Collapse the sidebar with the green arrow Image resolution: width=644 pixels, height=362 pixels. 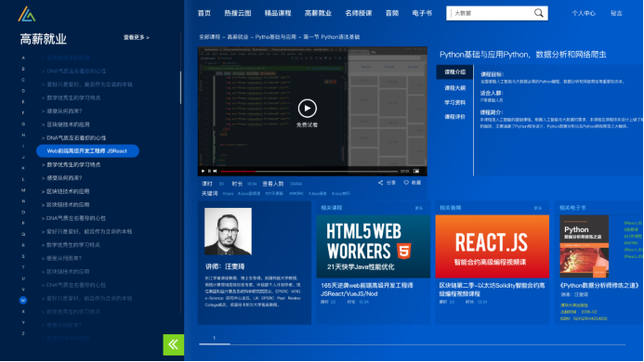click(x=174, y=344)
